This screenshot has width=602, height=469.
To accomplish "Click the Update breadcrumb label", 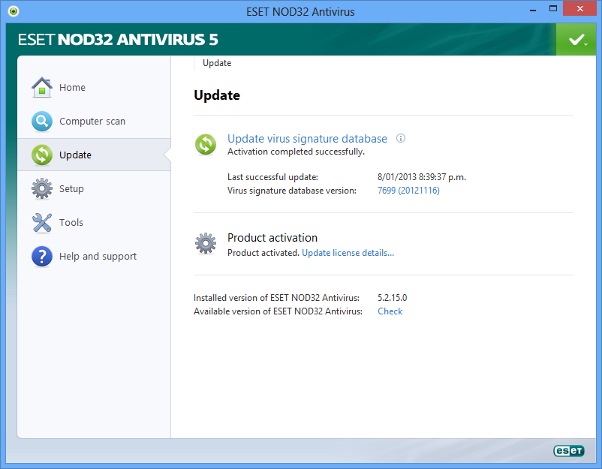I will [217, 63].
